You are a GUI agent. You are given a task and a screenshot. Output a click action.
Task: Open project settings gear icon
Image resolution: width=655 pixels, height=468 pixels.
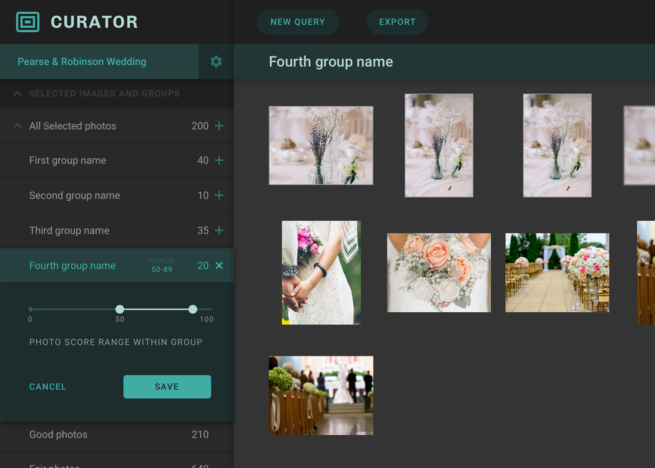pos(216,62)
